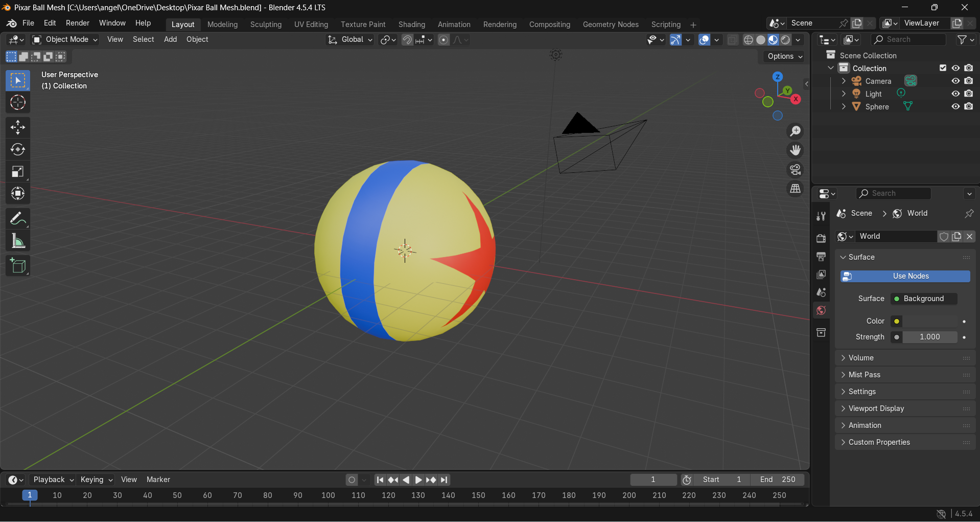Open the Render Properties tab
The image size is (980, 522).
point(821,238)
